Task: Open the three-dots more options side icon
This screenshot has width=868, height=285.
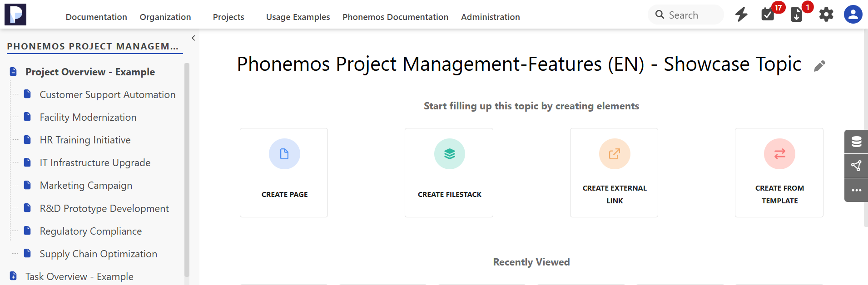Action: click(x=856, y=190)
